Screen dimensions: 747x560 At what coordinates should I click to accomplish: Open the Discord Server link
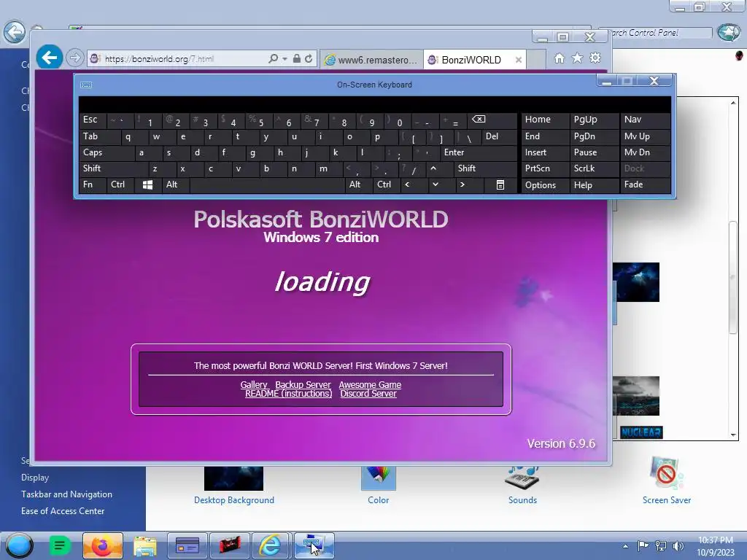tap(368, 393)
